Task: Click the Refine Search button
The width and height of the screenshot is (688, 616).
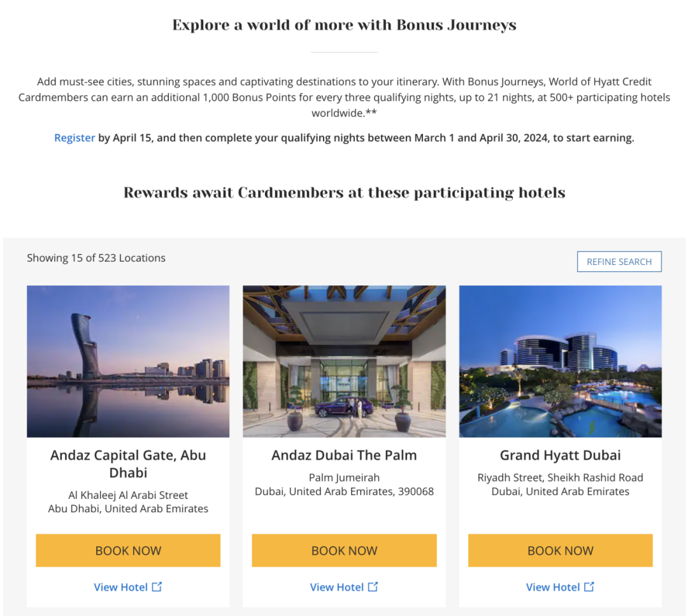Action: (x=619, y=261)
